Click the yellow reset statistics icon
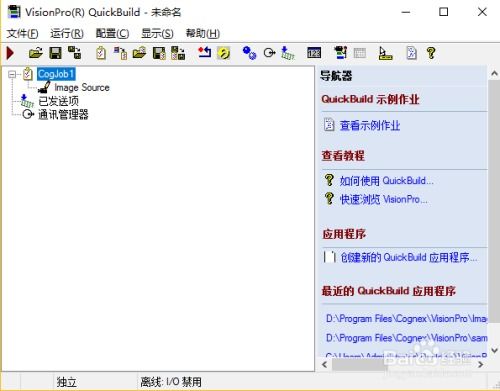This screenshot has width=500, height=391. click(224, 53)
